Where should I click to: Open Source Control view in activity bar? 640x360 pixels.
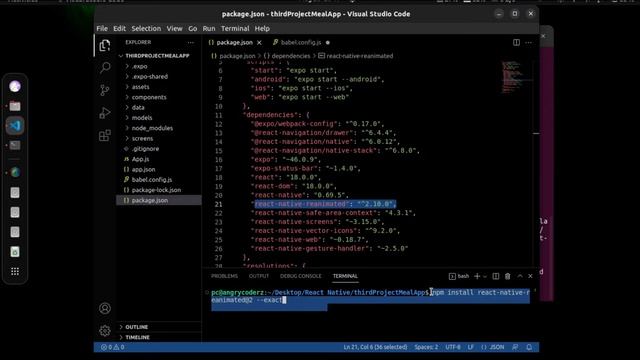(104, 90)
